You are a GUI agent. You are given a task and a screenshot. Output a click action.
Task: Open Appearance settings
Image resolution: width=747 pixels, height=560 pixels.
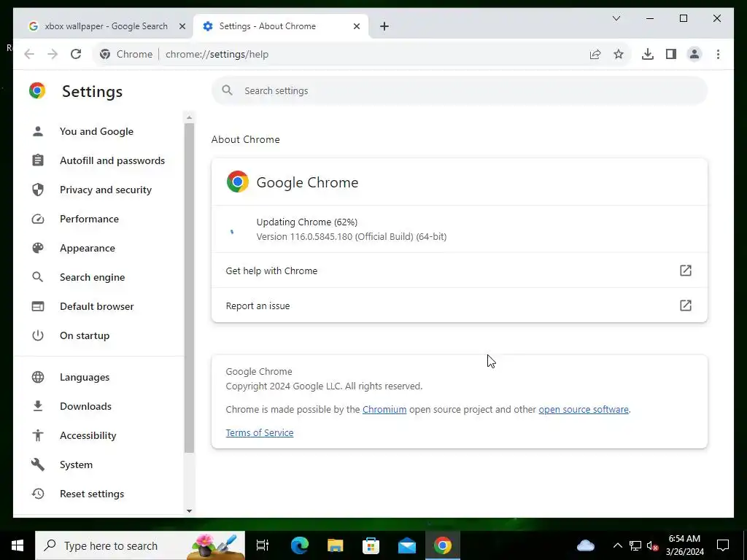pyautogui.click(x=88, y=248)
